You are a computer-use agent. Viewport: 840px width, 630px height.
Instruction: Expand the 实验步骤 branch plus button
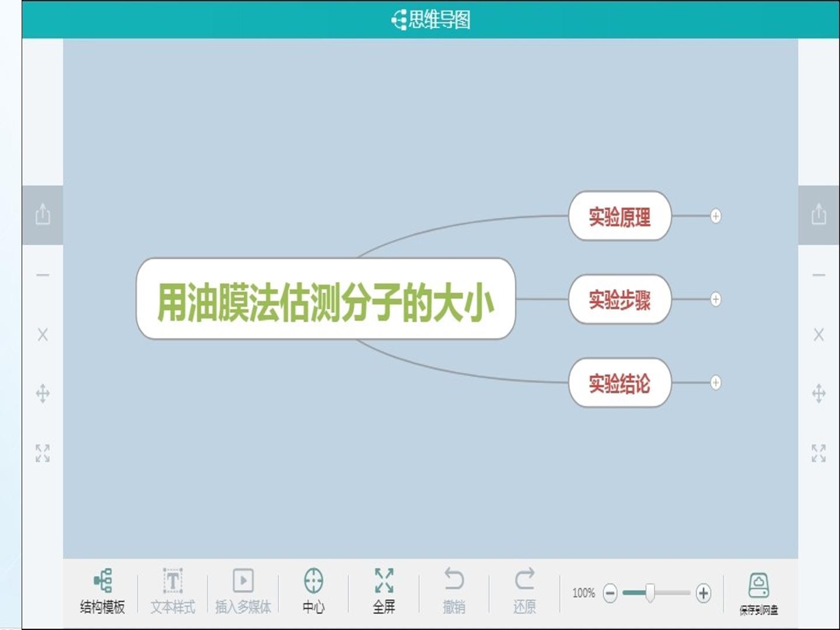(716, 299)
